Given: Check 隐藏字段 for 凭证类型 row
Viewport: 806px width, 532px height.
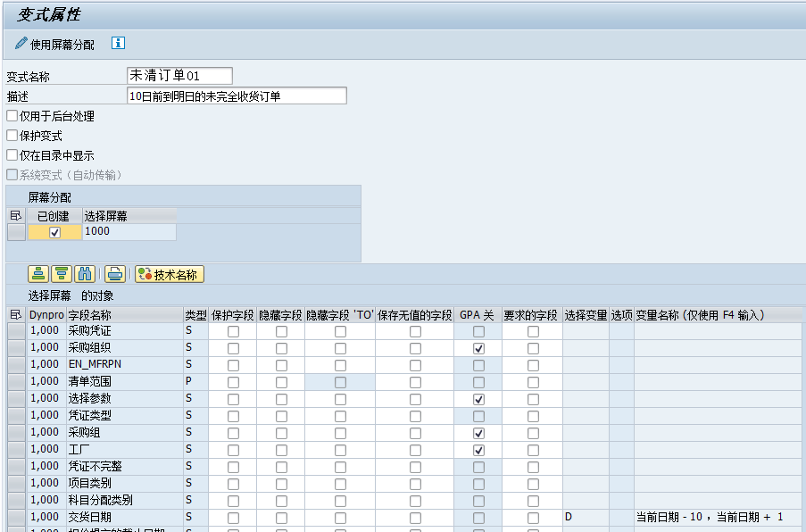Looking at the screenshot, I should [x=281, y=416].
